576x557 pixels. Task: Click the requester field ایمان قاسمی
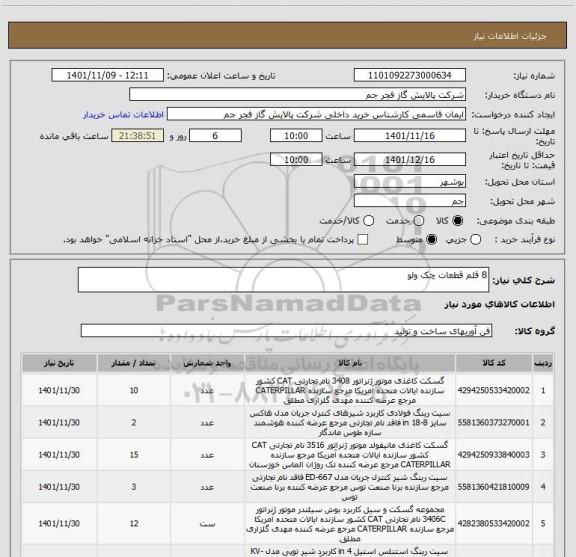pos(316,114)
